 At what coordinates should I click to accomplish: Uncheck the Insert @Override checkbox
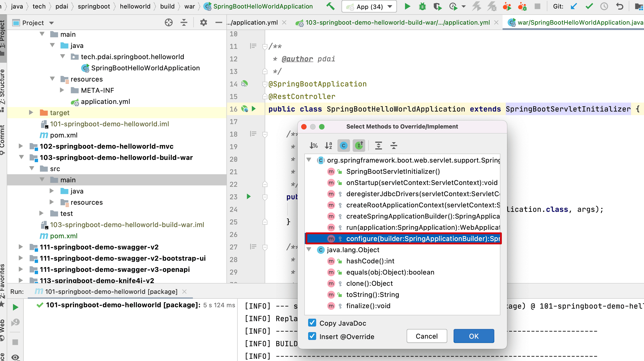click(x=312, y=336)
